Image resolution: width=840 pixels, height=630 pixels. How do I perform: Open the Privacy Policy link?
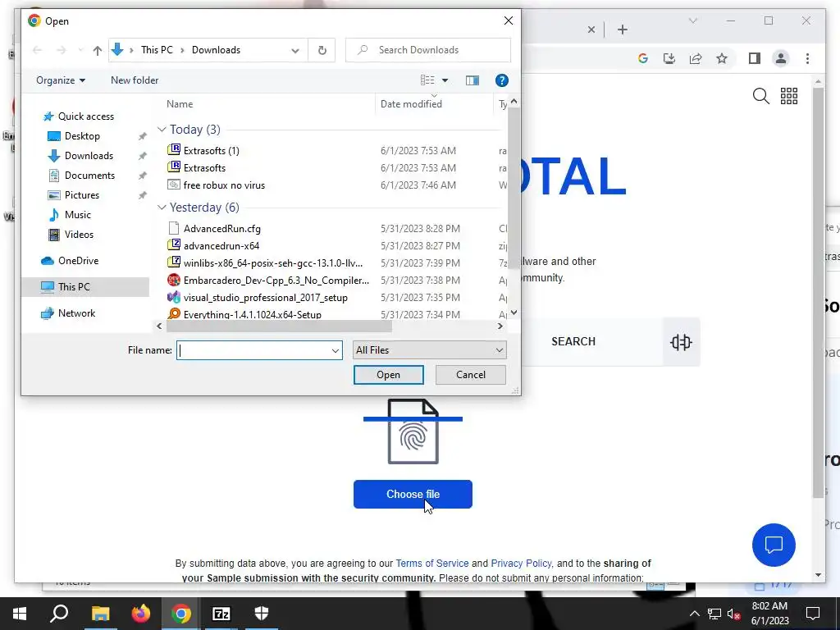click(x=521, y=564)
